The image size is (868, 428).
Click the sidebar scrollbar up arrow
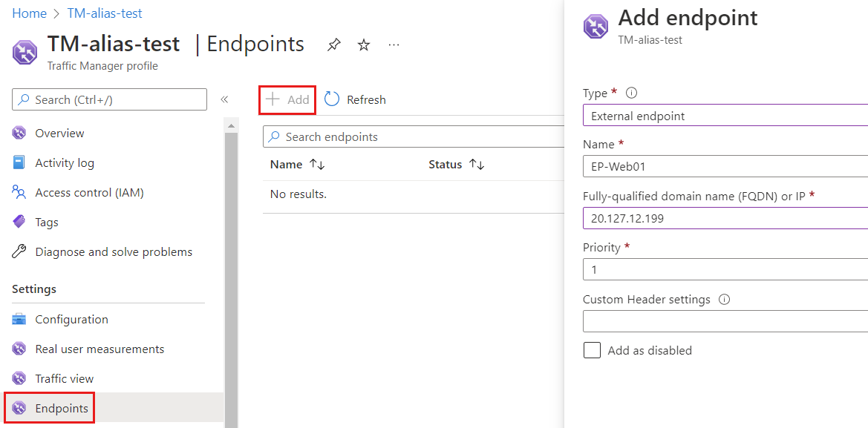[x=231, y=126]
